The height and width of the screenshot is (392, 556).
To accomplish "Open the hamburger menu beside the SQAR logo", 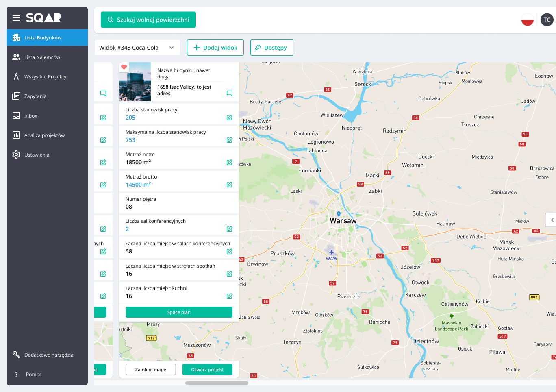I will (16, 18).
